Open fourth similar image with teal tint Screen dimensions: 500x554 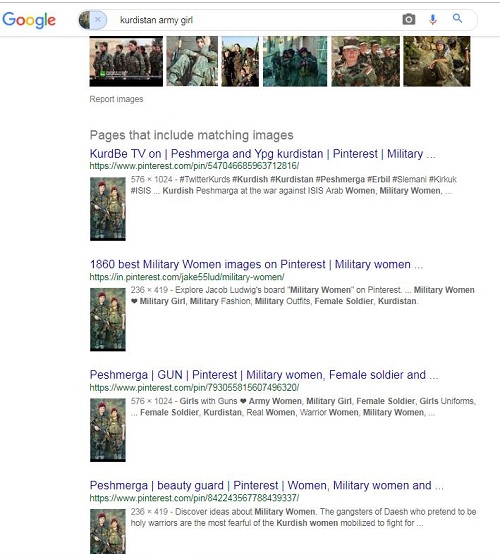click(x=295, y=61)
